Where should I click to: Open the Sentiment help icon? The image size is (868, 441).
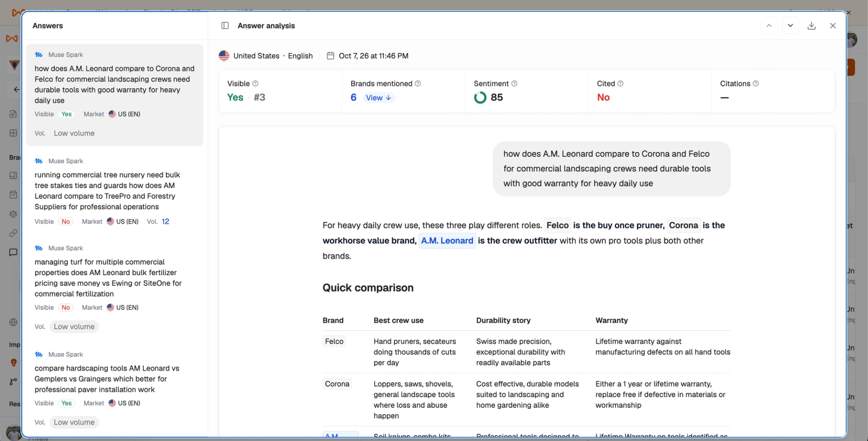point(514,84)
